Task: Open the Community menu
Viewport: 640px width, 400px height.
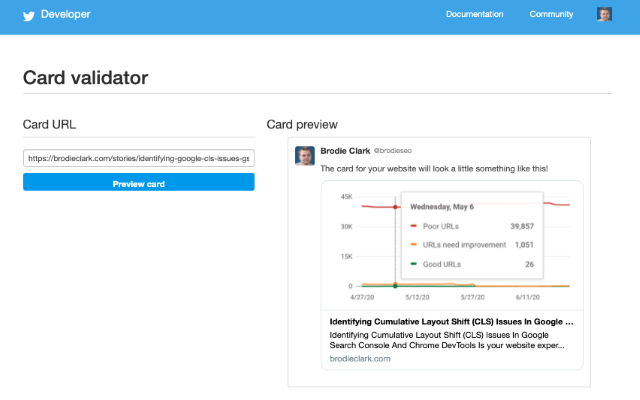Action: [551, 15]
